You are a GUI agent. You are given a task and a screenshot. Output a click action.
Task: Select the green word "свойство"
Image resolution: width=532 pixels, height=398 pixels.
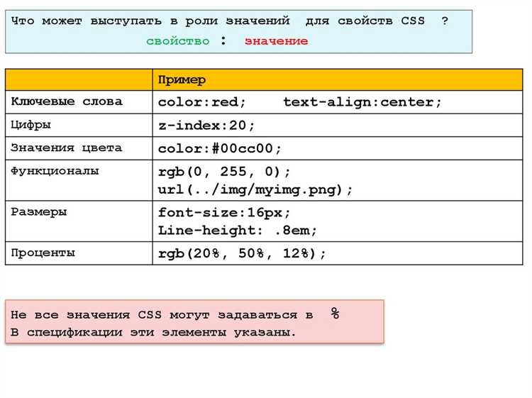pos(177,41)
